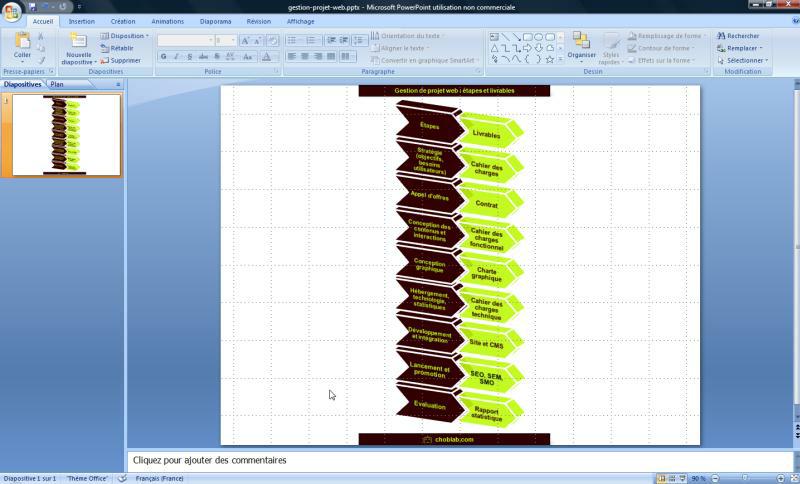Viewport: 800px width, 484px height.
Task: Switch to the Révision ribbon tab
Action: pos(259,21)
